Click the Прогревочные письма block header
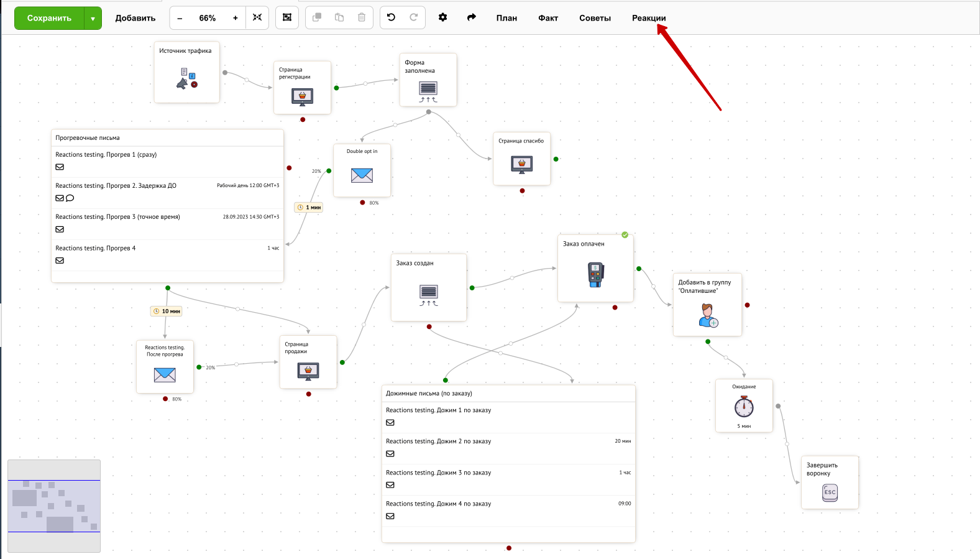This screenshot has height=559, width=980. tap(167, 138)
